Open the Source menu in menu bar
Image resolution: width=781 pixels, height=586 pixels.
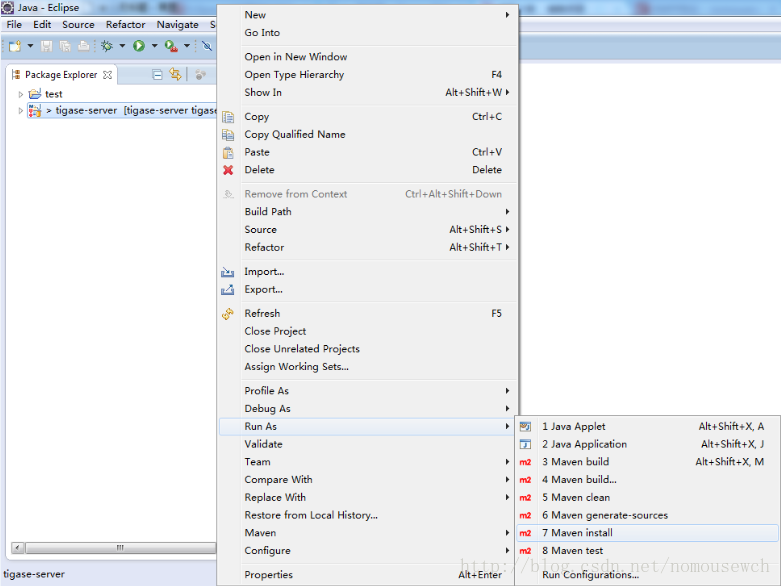(78, 24)
